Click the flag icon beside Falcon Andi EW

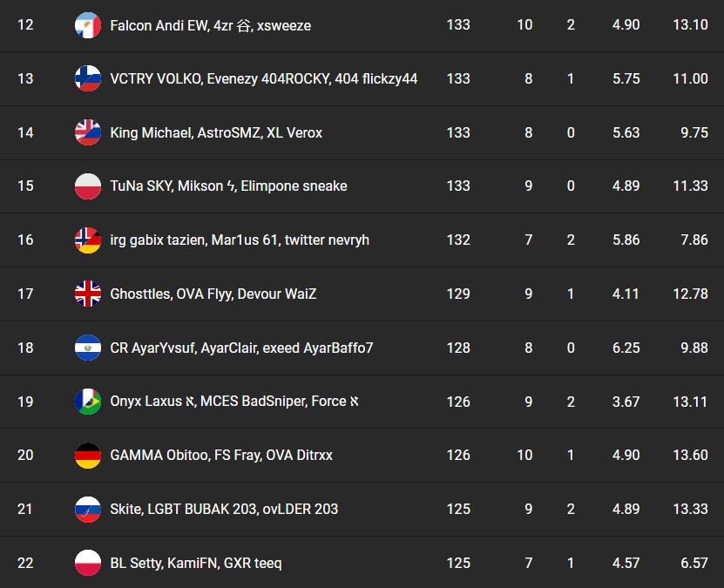click(88, 25)
